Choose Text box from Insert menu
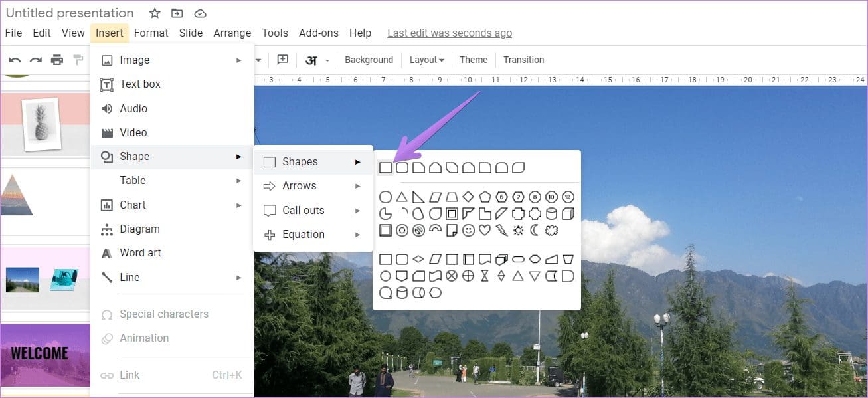Viewport: 868px width, 398px height. click(x=172, y=84)
